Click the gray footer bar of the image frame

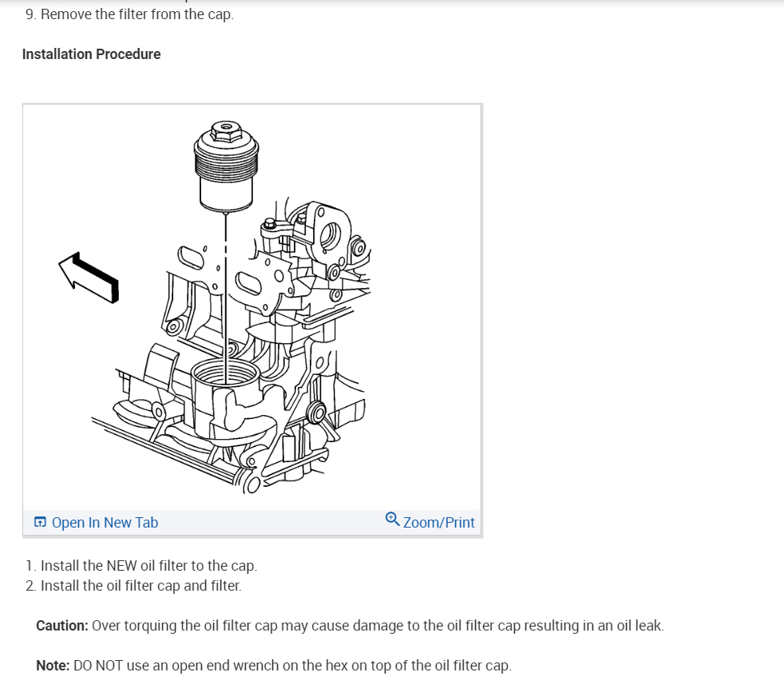pyautogui.click(x=252, y=523)
